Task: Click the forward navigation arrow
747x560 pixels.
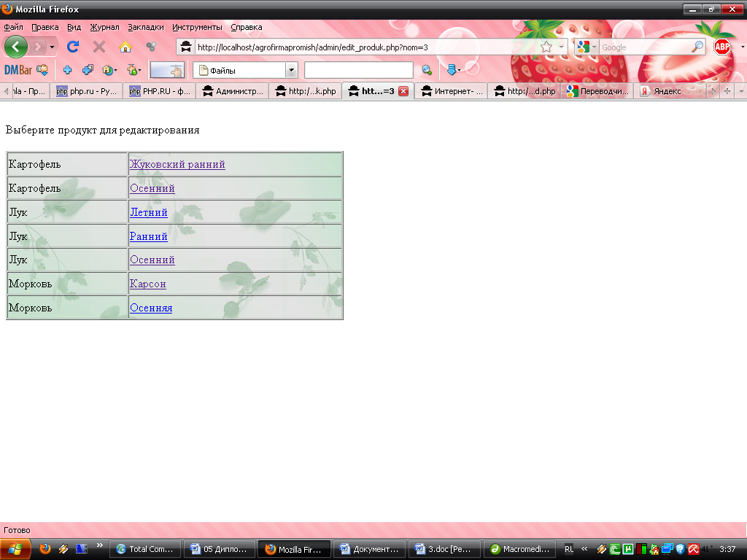Action: click(x=38, y=47)
